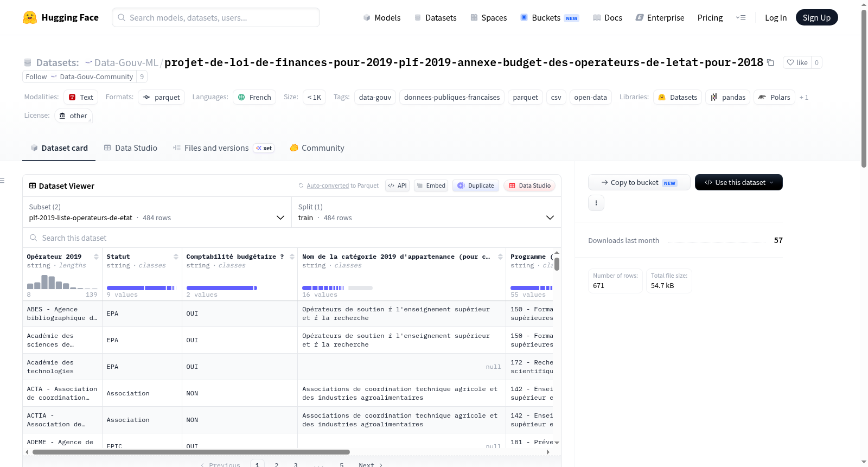Click sort icon on Comptabilité budgétaire column
The width and height of the screenshot is (868, 467).
(x=292, y=257)
